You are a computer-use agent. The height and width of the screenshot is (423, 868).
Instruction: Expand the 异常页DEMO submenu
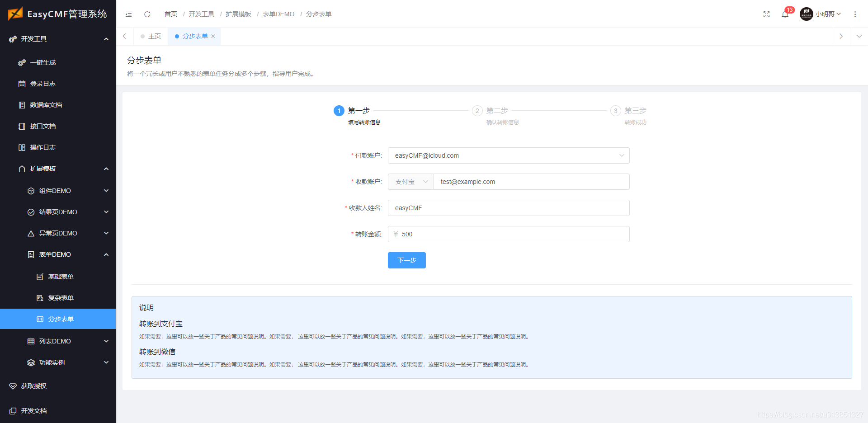pos(106,233)
